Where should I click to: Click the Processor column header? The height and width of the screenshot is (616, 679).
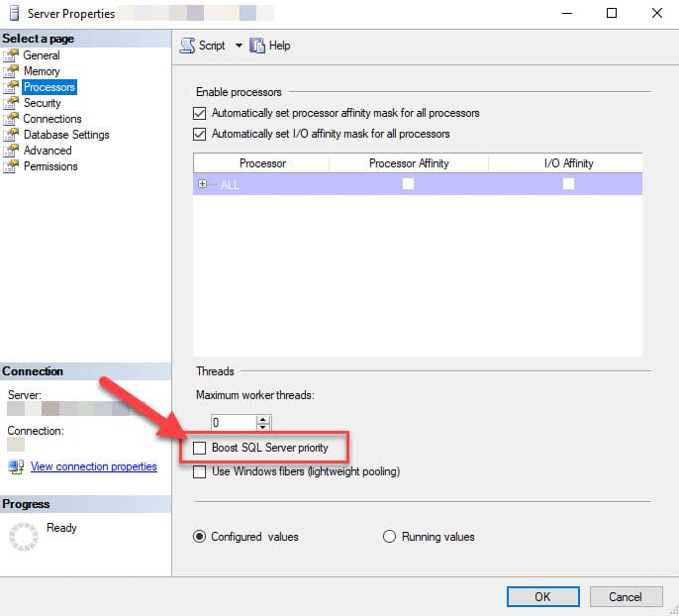[261, 163]
